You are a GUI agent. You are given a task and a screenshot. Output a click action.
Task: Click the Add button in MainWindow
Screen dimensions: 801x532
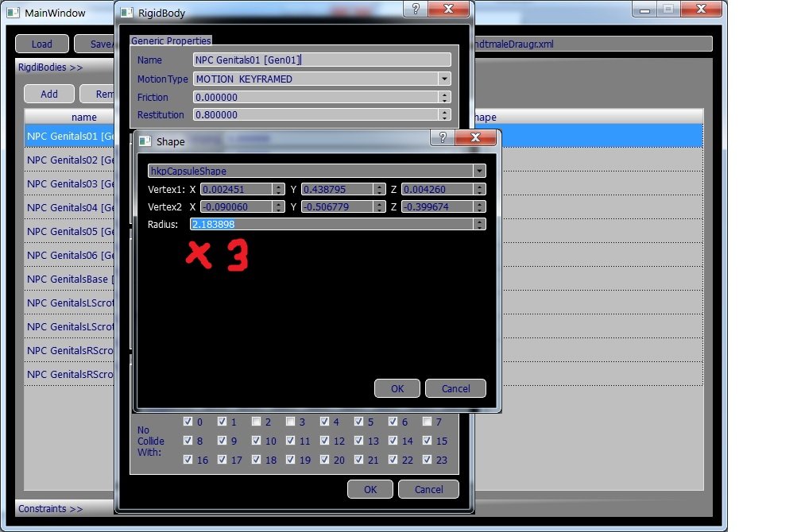(49, 94)
